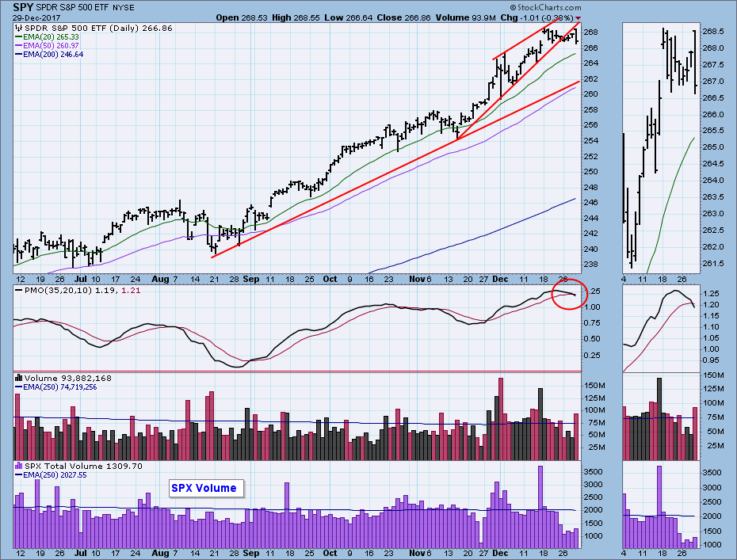Click the candlestick icon in the price legend
The width and height of the screenshot is (737, 560).
[19, 29]
